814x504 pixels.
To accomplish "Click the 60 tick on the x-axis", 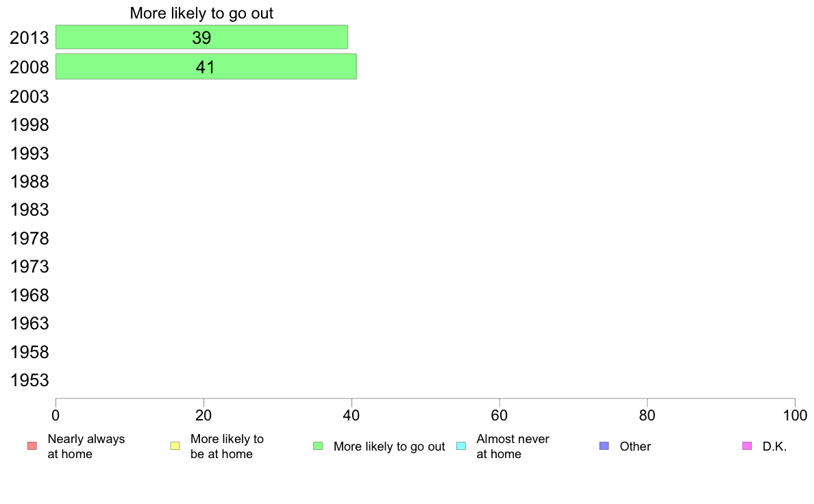I will (x=500, y=415).
